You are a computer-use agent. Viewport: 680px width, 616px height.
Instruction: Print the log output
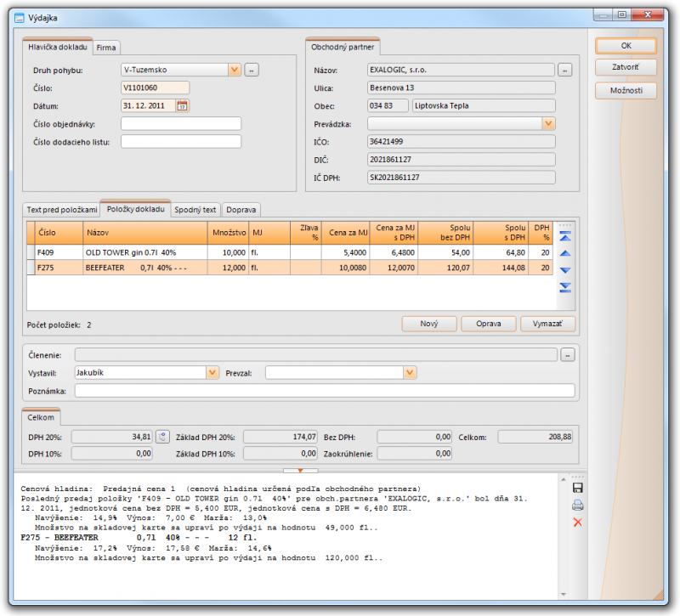[x=578, y=506]
